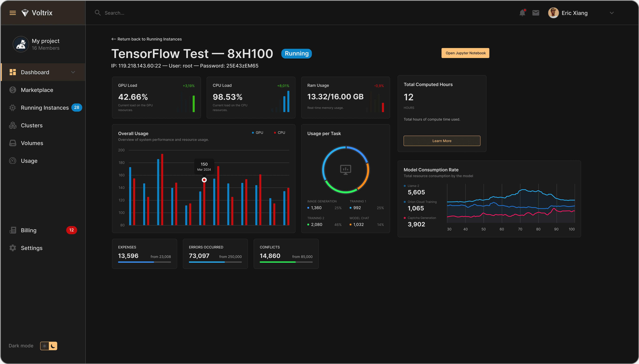
Task: Click the Settings gear icon
Action: pyautogui.click(x=12, y=248)
